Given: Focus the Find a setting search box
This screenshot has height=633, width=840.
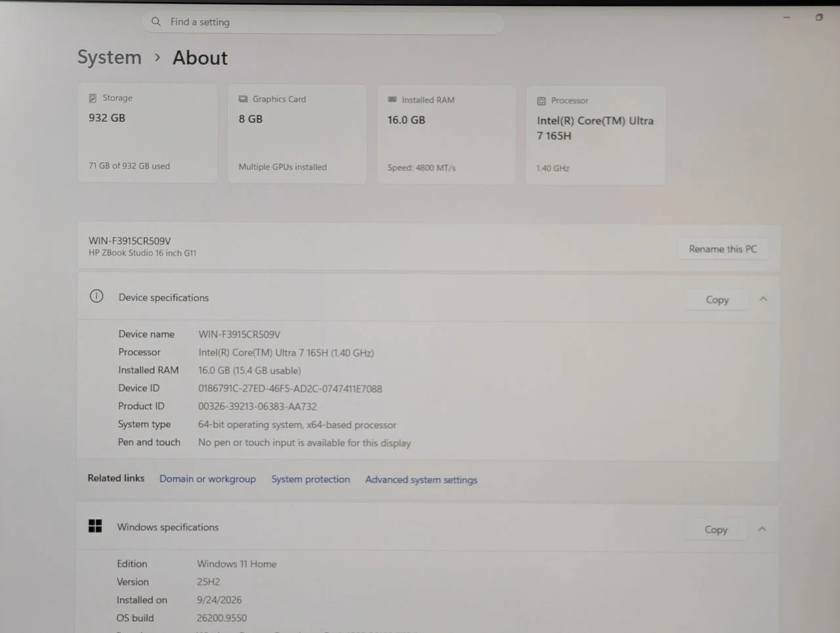Looking at the screenshot, I should [x=324, y=22].
